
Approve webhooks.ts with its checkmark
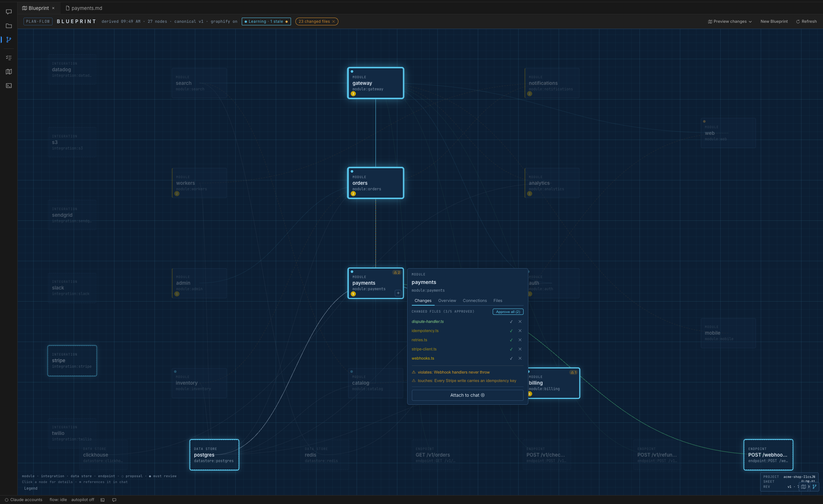click(x=511, y=359)
